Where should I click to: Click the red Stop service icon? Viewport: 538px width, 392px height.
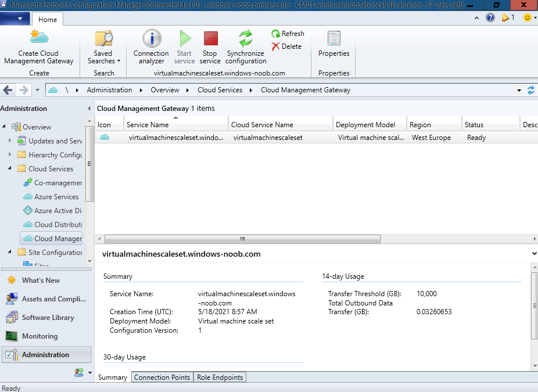211,38
